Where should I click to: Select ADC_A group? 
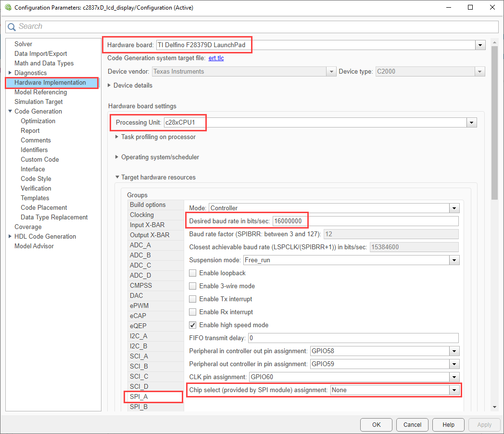[155, 245]
